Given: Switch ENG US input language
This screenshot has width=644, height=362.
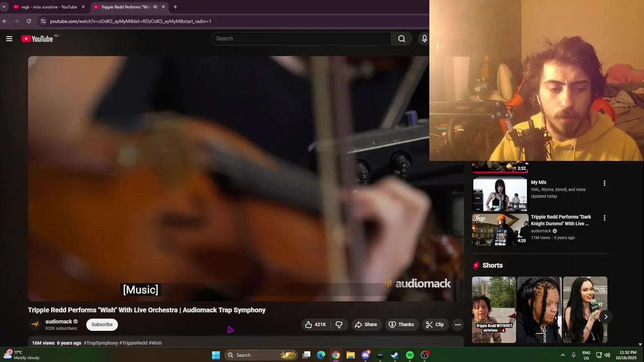Looking at the screenshot, I should coord(586,355).
